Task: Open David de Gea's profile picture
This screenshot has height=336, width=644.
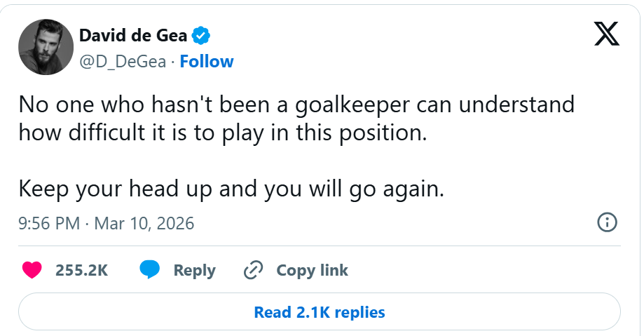Action: click(46, 47)
